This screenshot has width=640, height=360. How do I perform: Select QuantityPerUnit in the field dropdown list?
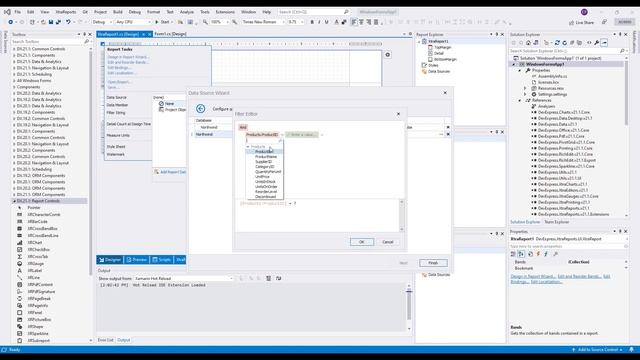coord(268,171)
